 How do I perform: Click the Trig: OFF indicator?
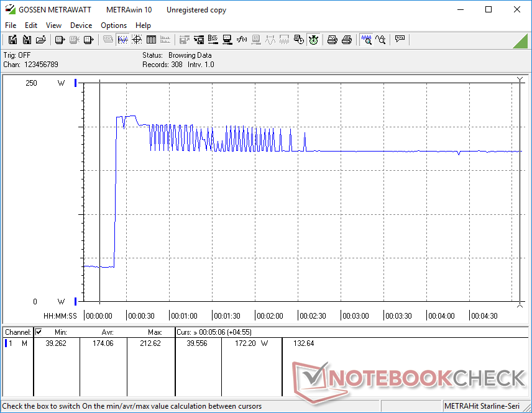click(x=17, y=55)
